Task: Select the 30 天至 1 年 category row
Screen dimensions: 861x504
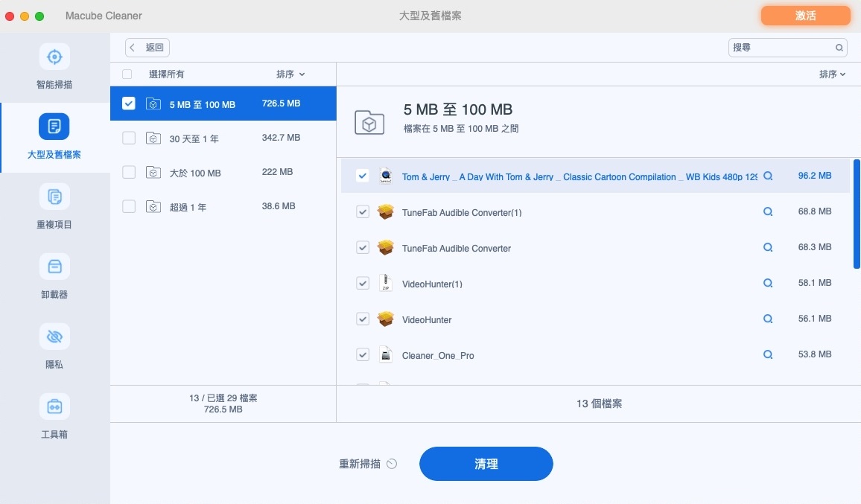Action: (223, 138)
